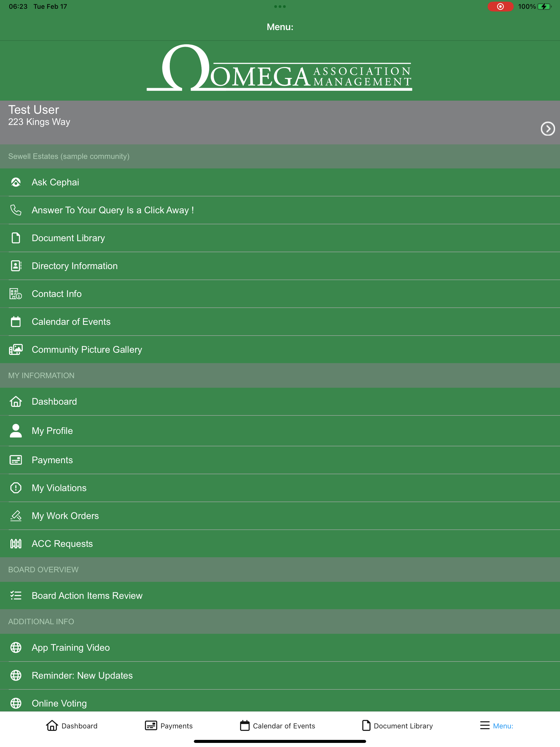The height and width of the screenshot is (747, 560).
Task: Open Contact Info
Action: click(280, 294)
